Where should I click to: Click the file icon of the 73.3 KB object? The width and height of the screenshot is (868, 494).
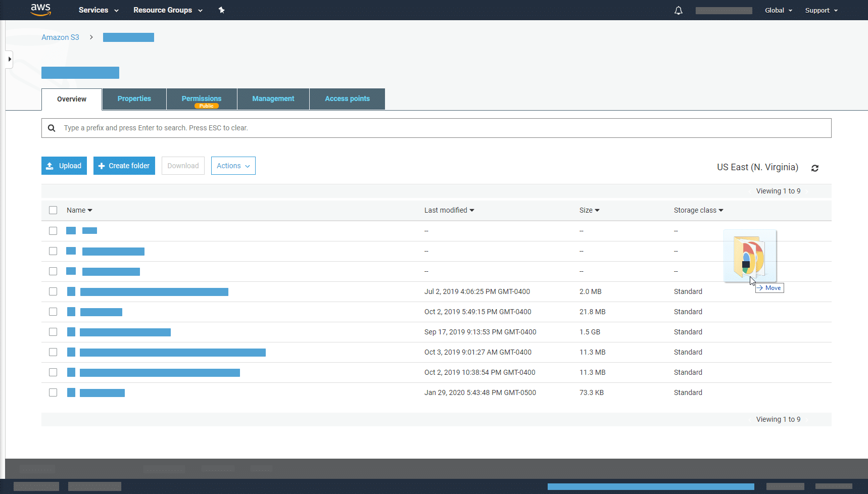coord(71,392)
